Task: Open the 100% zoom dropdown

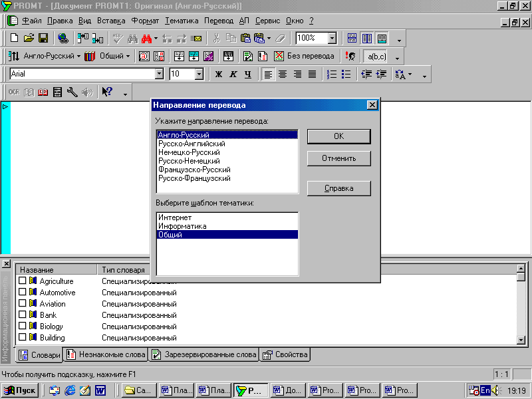Action: click(332, 38)
